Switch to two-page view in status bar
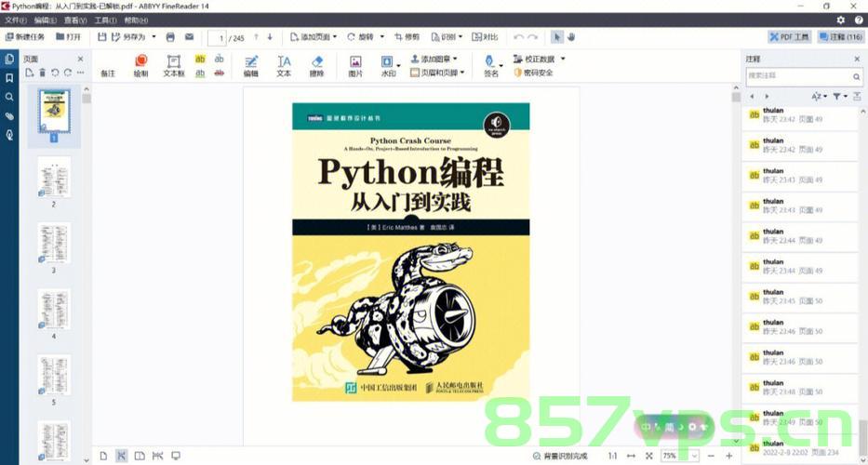The image size is (868, 465). pos(140,456)
